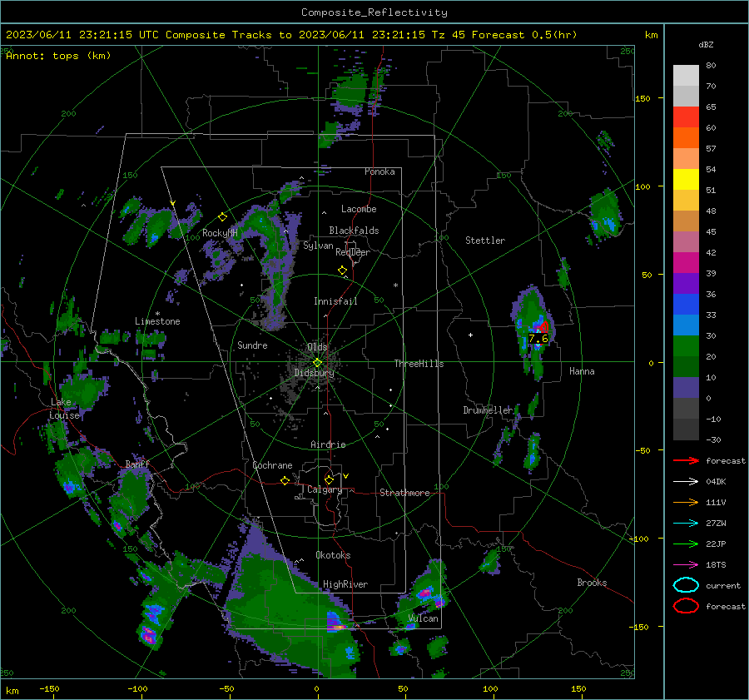The height and width of the screenshot is (700, 749).
Task: Click the storm cell south of HighRiver
Action: coord(336,622)
